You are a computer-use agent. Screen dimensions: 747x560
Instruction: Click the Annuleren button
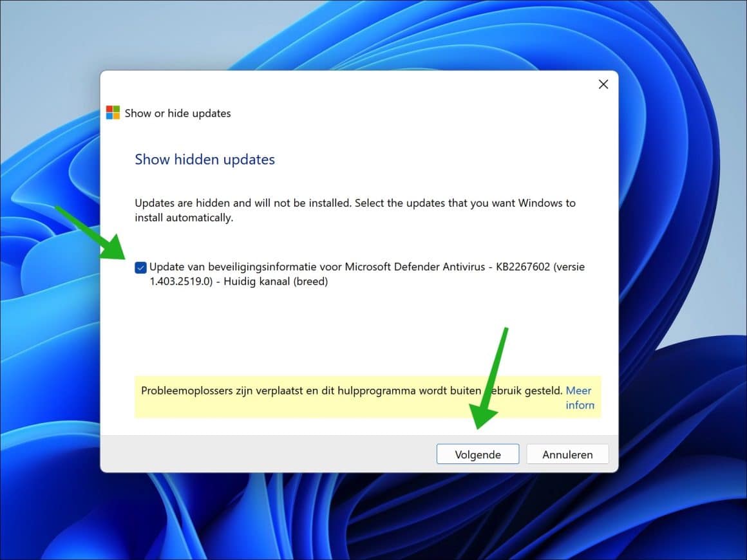[x=567, y=454]
